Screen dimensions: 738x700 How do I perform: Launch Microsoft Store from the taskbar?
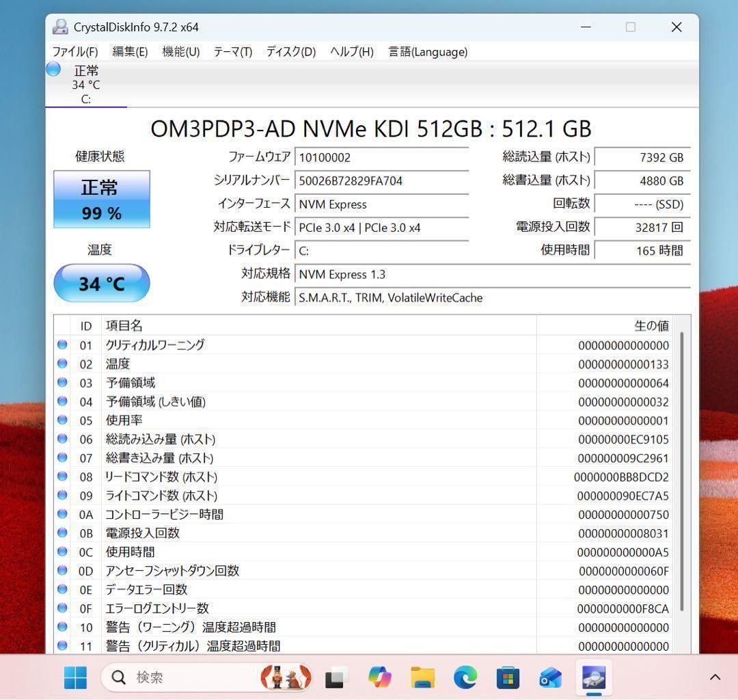click(x=507, y=677)
